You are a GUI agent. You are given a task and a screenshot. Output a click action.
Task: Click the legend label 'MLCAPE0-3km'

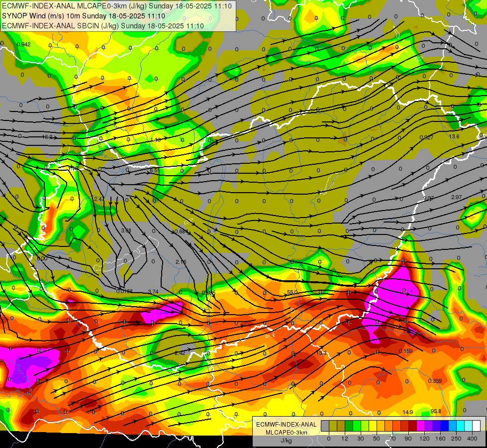[x=287, y=433]
